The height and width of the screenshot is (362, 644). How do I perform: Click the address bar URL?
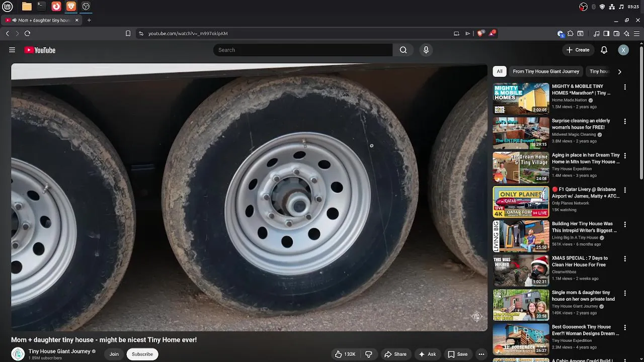[x=188, y=33]
